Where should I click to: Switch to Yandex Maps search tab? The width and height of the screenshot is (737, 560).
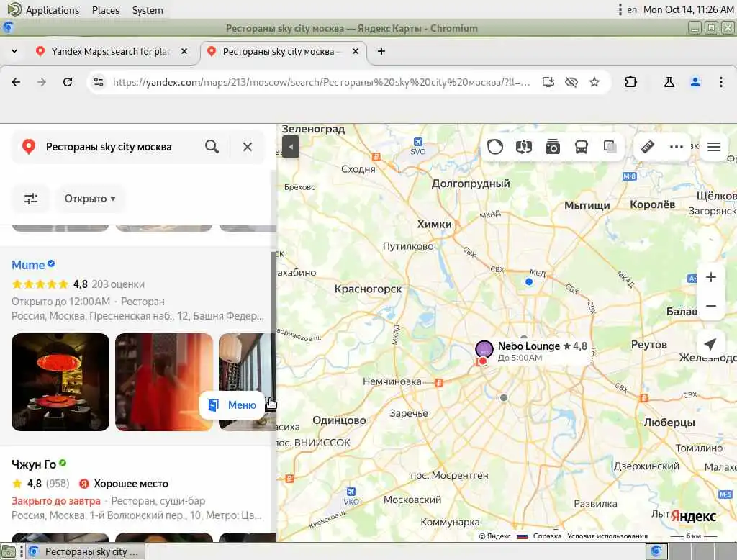[x=110, y=51]
